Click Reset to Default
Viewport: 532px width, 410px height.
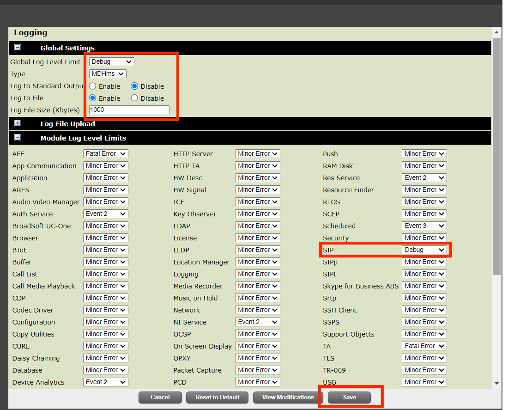coord(217,397)
